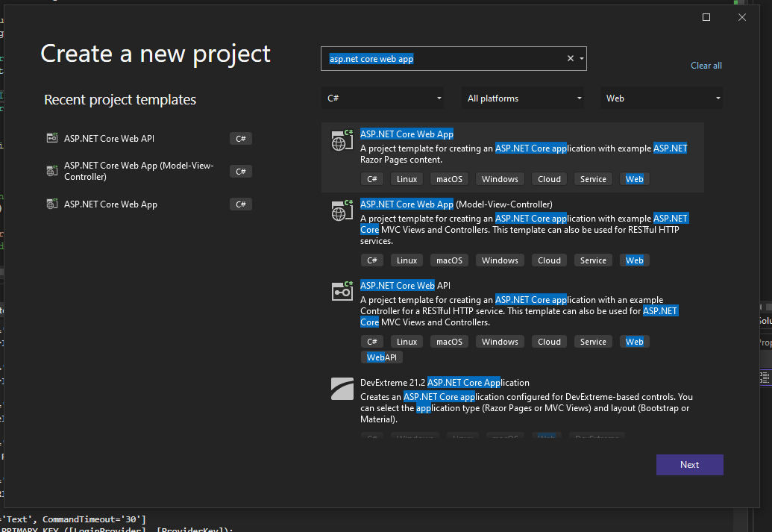Click the DevExtreme 21.2 template thumbnail icon
Screen dimensions: 772x532
pyautogui.click(x=342, y=388)
